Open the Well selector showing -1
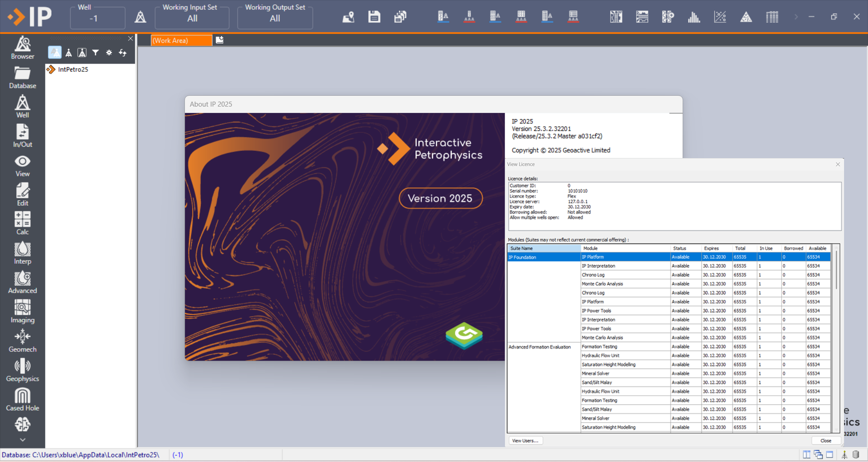Image resolution: width=868 pixels, height=462 pixels. point(98,19)
